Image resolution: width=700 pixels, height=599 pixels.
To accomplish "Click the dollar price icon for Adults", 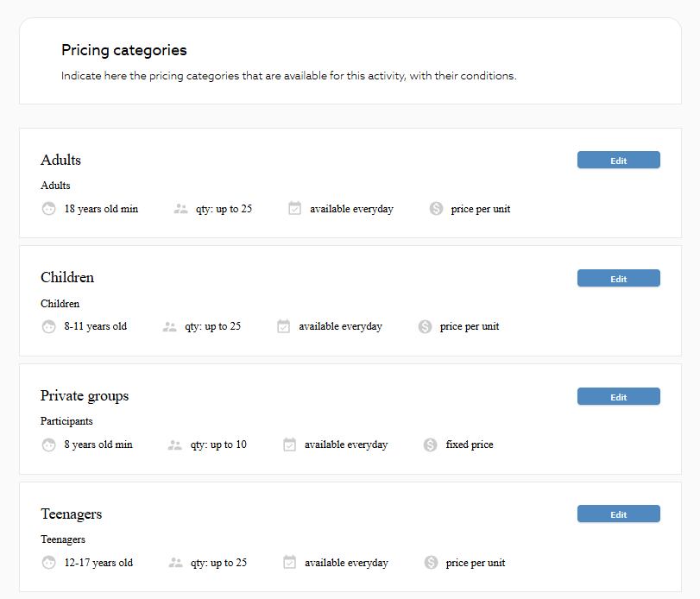I will point(436,209).
